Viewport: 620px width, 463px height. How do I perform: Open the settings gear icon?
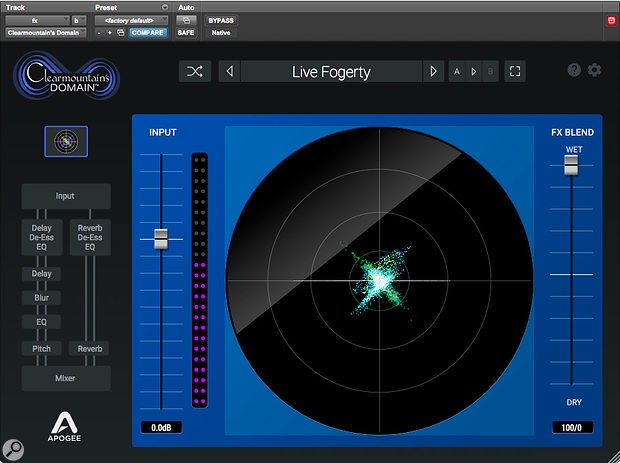(x=594, y=70)
